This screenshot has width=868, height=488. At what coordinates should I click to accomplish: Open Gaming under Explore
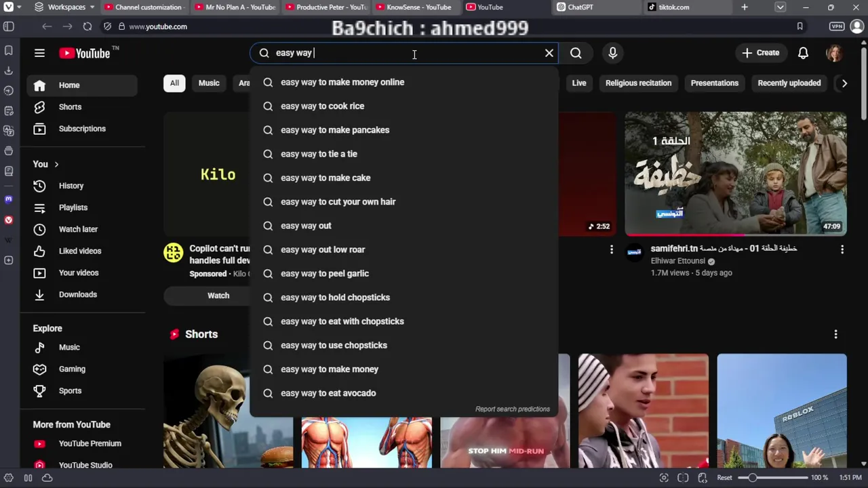[x=83, y=369]
